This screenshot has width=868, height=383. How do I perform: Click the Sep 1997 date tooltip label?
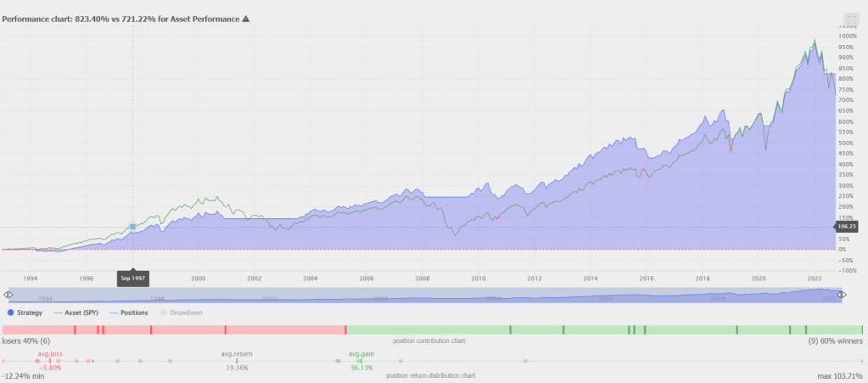tap(133, 277)
